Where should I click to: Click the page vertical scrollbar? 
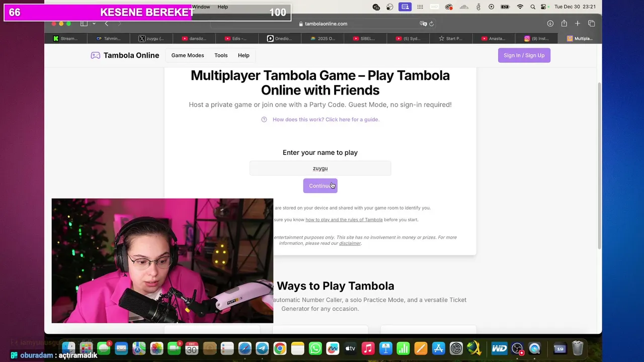pos(599,166)
